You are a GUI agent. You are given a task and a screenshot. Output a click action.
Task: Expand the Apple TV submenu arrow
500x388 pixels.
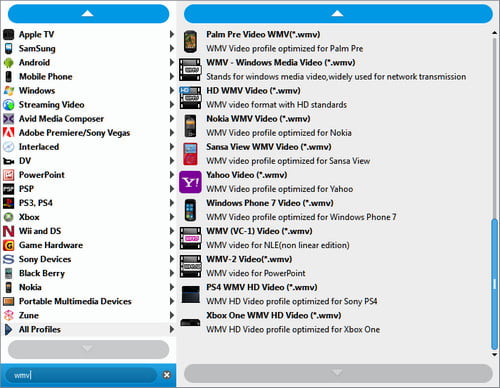click(x=172, y=34)
